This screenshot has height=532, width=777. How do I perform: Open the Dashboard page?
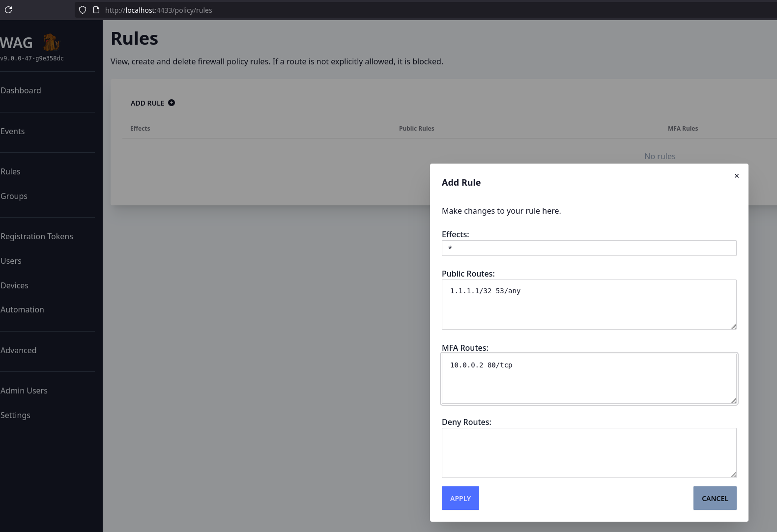[21, 90]
